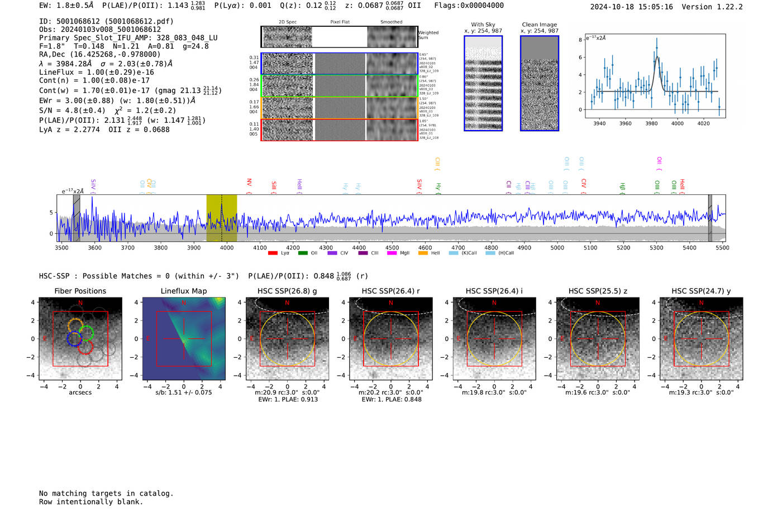
Task: Open the HSC SSP(26.8) g image
Action: pyautogui.click(x=287, y=339)
